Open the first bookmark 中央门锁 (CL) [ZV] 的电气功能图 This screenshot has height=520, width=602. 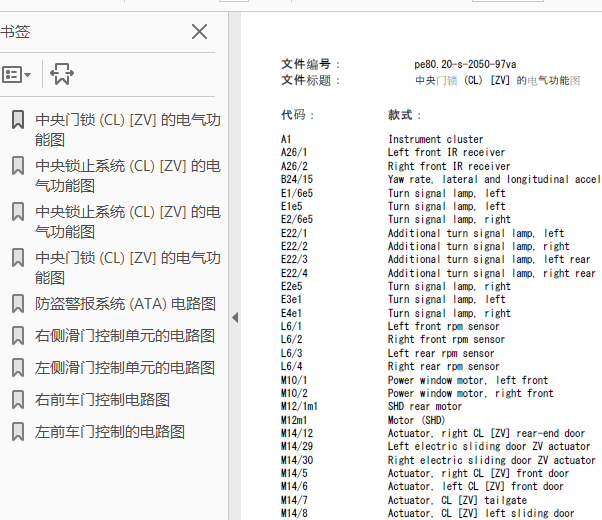pyautogui.click(x=128, y=129)
